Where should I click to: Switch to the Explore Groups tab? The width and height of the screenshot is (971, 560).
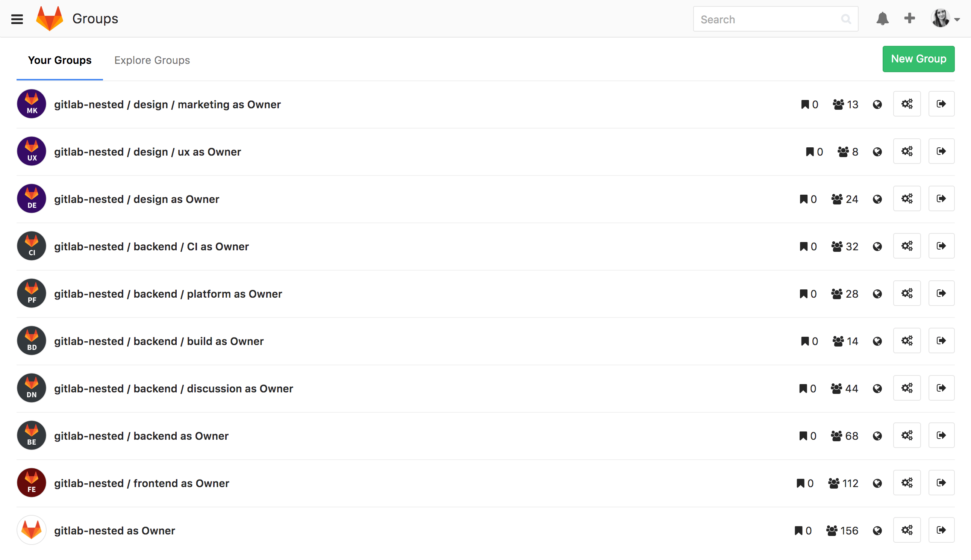(152, 60)
